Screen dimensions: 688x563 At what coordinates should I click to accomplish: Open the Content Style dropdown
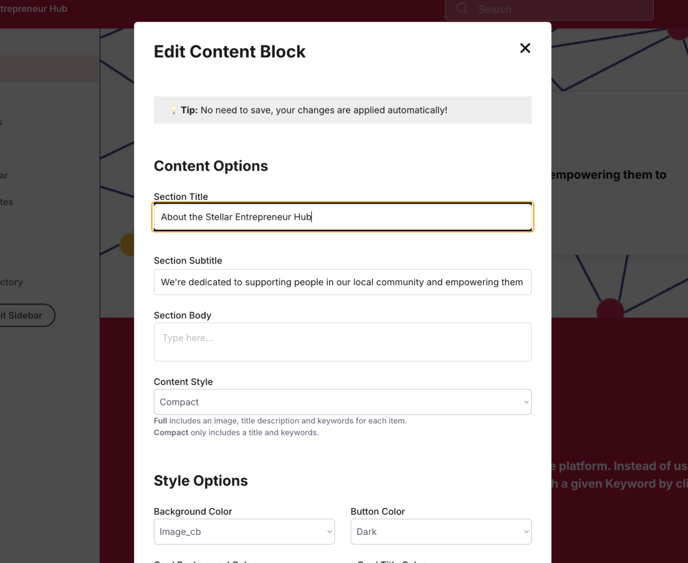point(342,402)
